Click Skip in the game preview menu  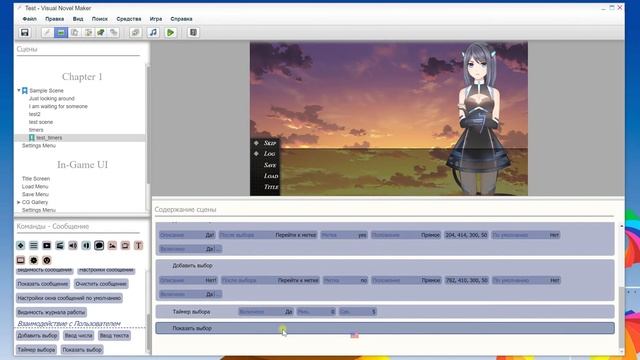(270, 143)
